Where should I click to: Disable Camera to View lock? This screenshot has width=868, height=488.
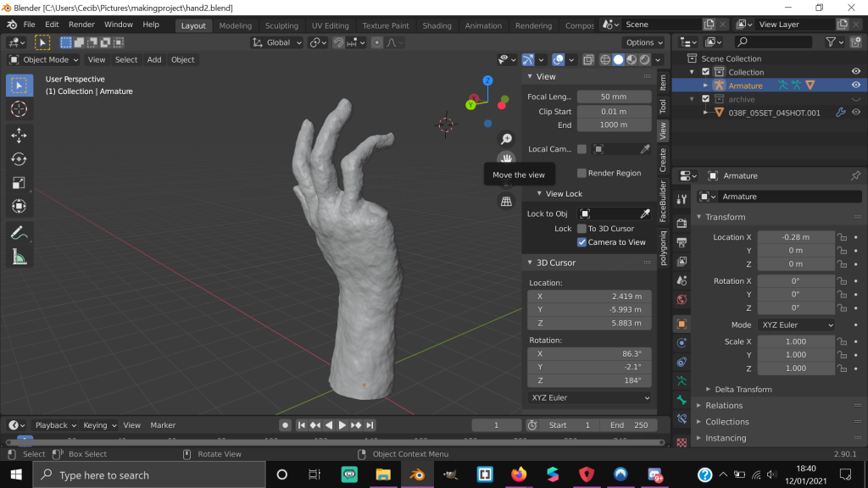click(x=581, y=242)
